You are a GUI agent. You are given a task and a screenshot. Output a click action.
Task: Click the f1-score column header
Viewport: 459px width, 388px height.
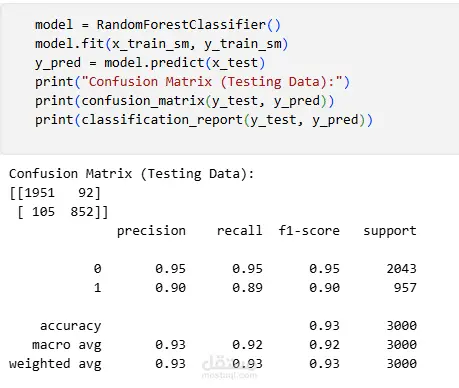[x=309, y=231]
